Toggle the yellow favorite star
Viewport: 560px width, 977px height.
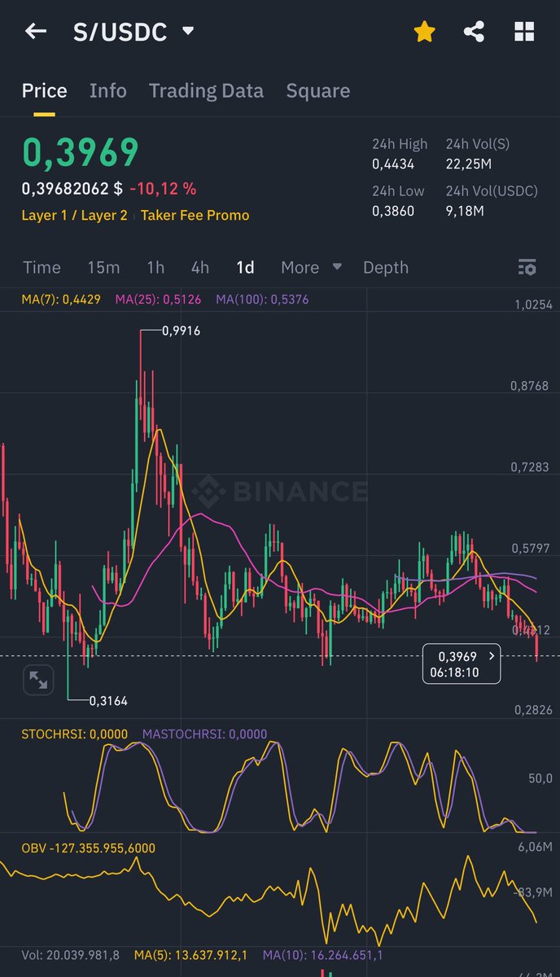click(424, 32)
